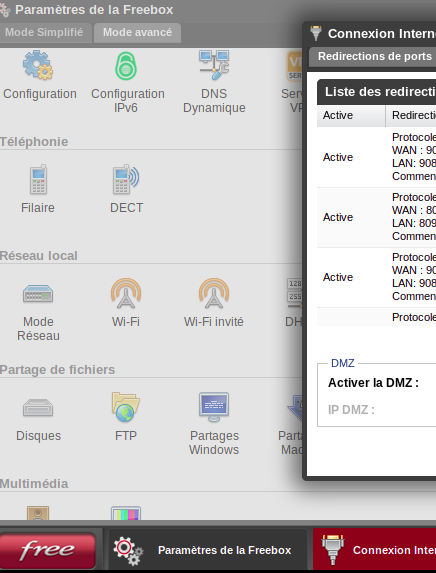Screen dimensions: 436x573
Task: Open DNS Dynamique settings icon
Action: (x=214, y=65)
